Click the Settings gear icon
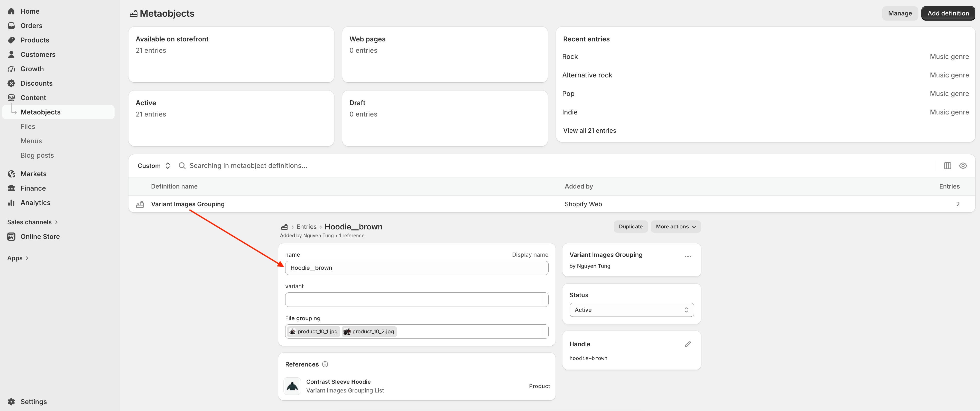The image size is (980, 411). [x=11, y=401]
